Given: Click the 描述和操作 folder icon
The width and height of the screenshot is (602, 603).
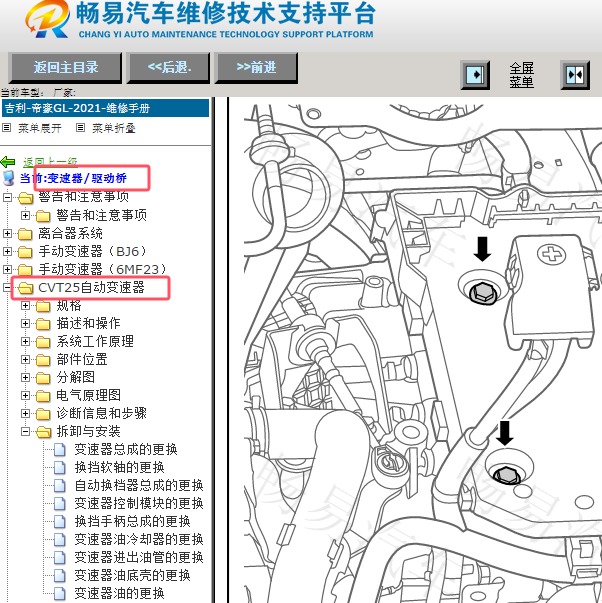Looking at the screenshot, I should [x=43, y=324].
